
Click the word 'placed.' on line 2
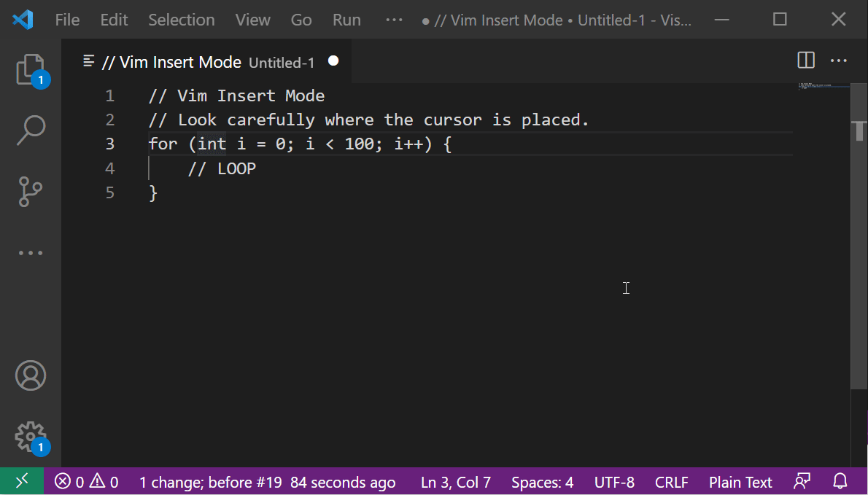(555, 120)
